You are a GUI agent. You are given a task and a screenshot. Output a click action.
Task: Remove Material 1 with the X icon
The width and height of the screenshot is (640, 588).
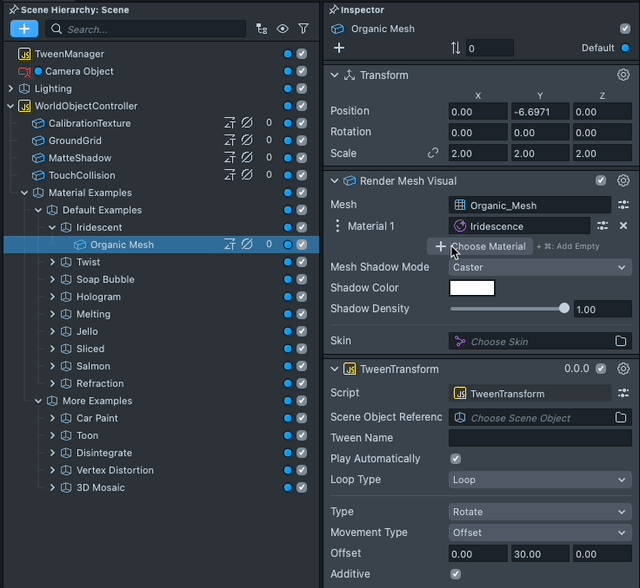pos(623,226)
